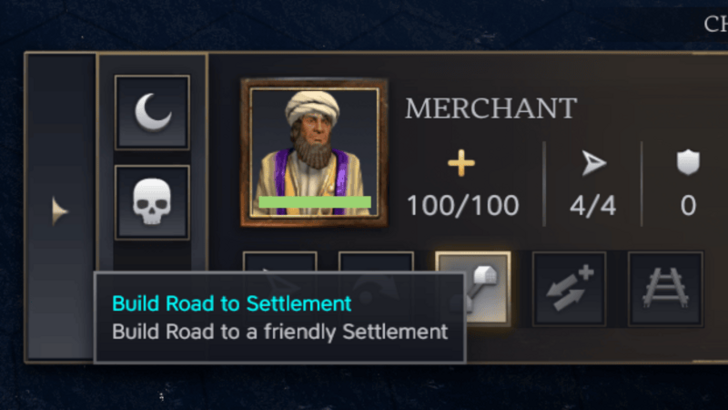Viewport: 728px width, 410px height.
Task: Click the 100/100 health value
Action: click(462, 207)
